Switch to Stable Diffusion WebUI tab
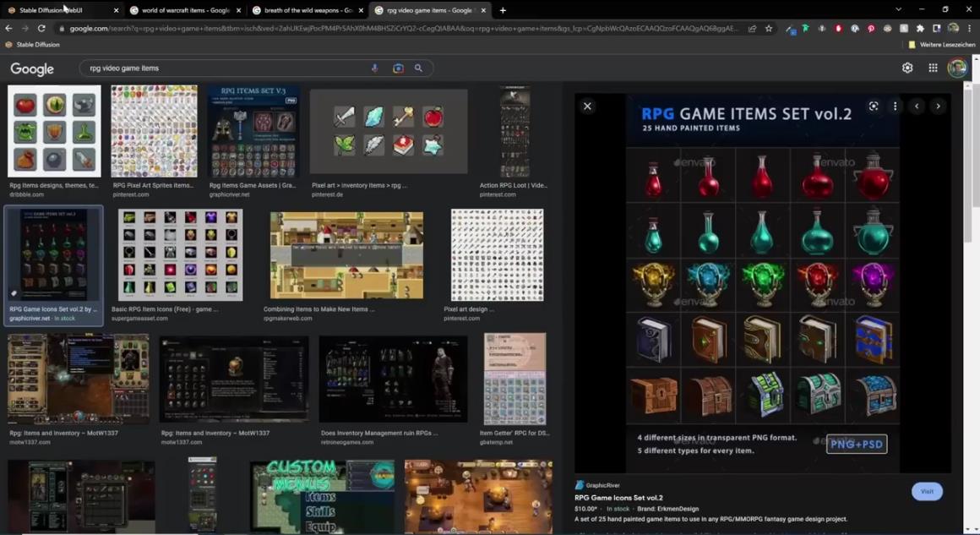Screen dimensions: 980x535 tap(63, 10)
